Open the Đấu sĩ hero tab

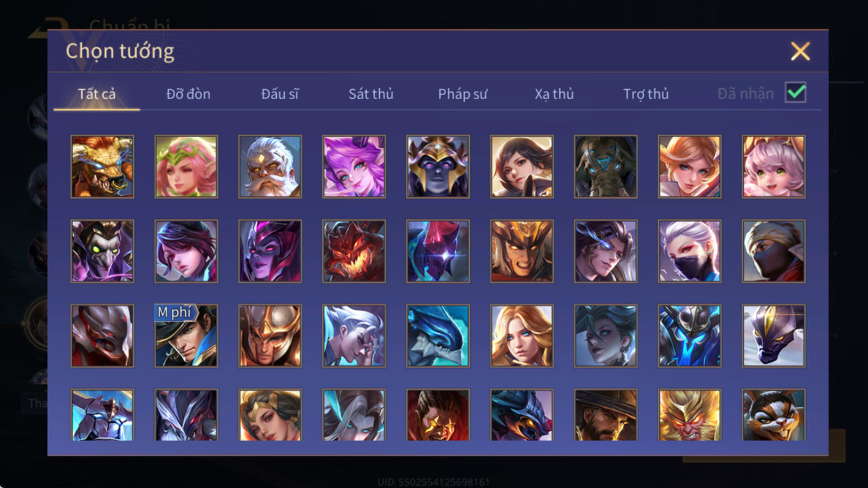[x=280, y=94]
